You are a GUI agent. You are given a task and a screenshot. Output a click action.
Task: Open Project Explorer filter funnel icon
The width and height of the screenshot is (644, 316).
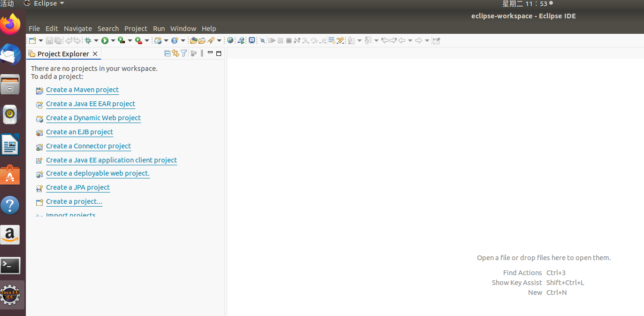tap(184, 54)
